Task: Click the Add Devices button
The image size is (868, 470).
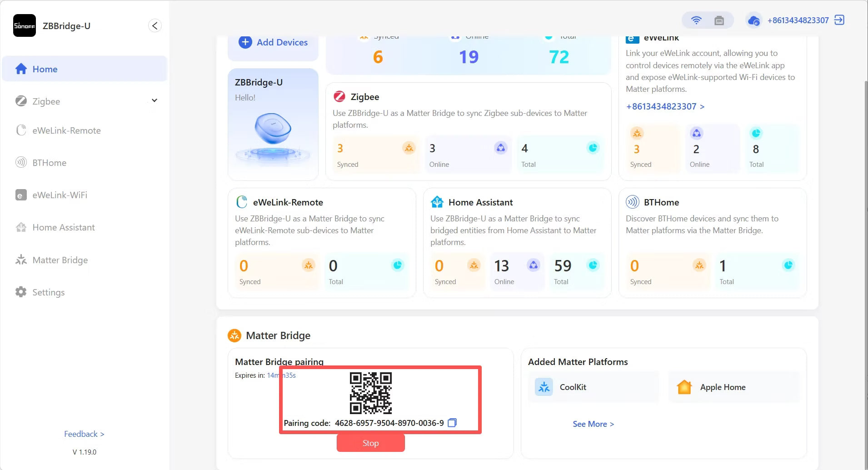Action: pyautogui.click(x=273, y=42)
